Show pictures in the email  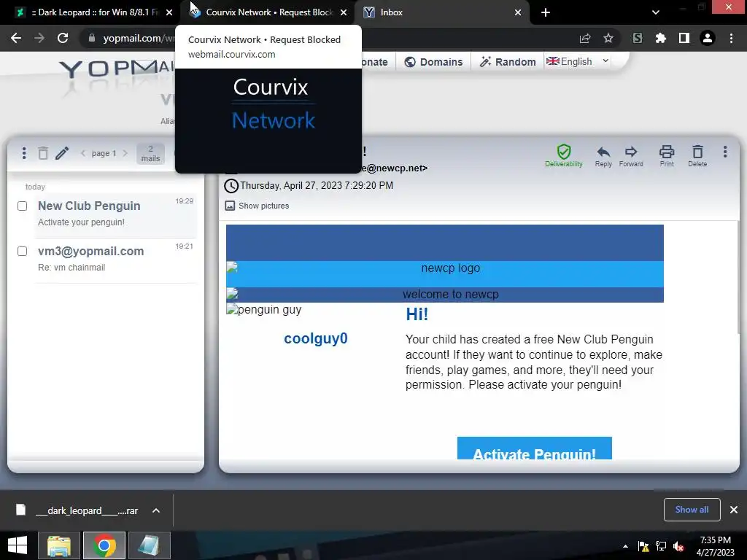click(x=257, y=206)
